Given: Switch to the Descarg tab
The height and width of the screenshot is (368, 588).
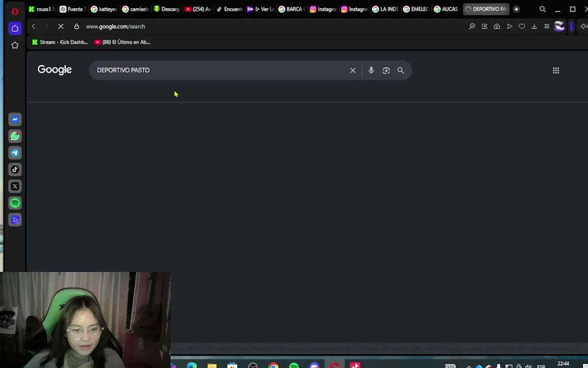Looking at the screenshot, I should (166, 9).
